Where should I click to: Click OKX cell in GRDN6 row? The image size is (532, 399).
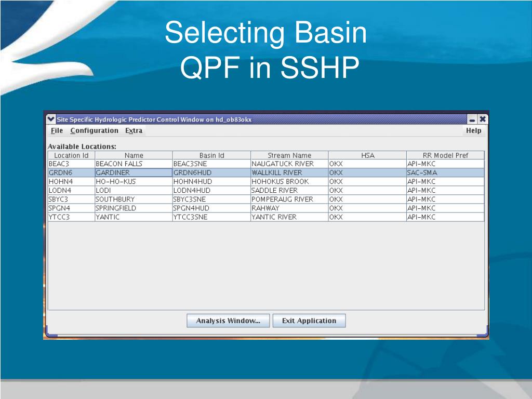(x=367, y=172)
